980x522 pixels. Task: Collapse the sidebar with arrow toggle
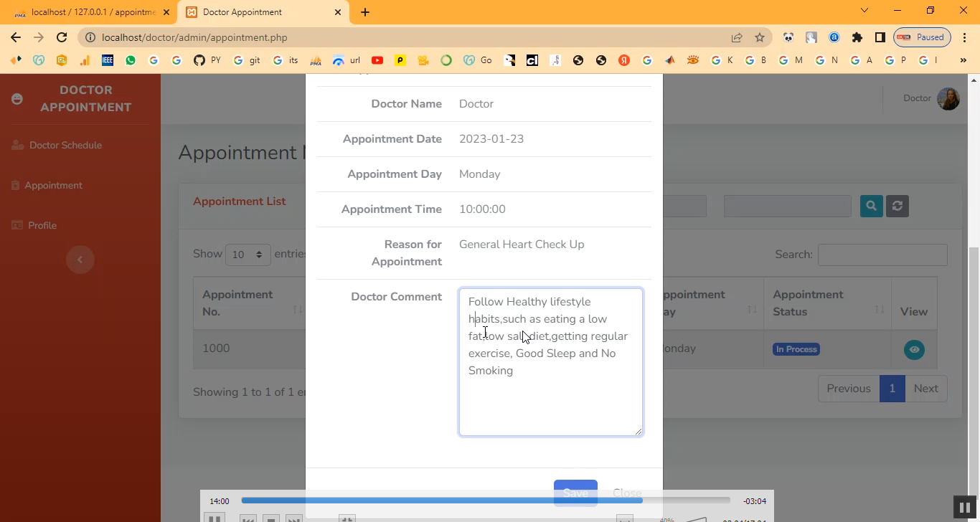pyautogui.click(x=80, y=260)
